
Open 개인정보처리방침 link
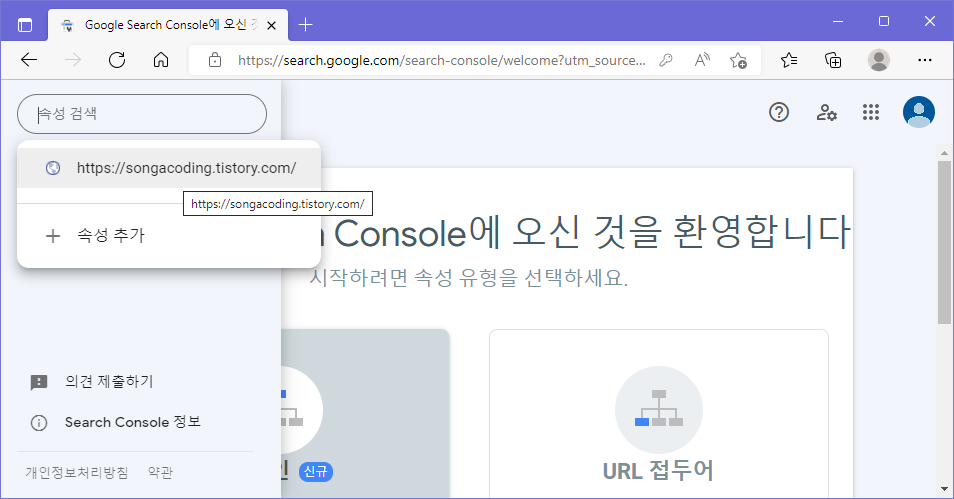pyautogui.click(x=77, y=473)
